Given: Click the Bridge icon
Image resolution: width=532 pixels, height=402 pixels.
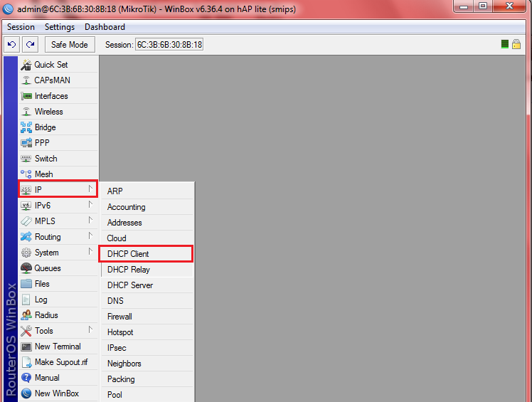Looking at the screenshot, I should click(26, 127).
